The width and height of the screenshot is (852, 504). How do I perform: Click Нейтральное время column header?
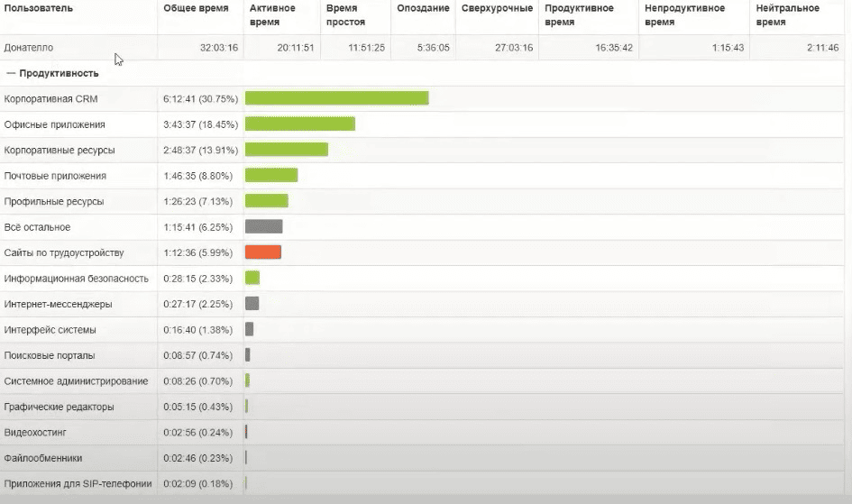788,14
